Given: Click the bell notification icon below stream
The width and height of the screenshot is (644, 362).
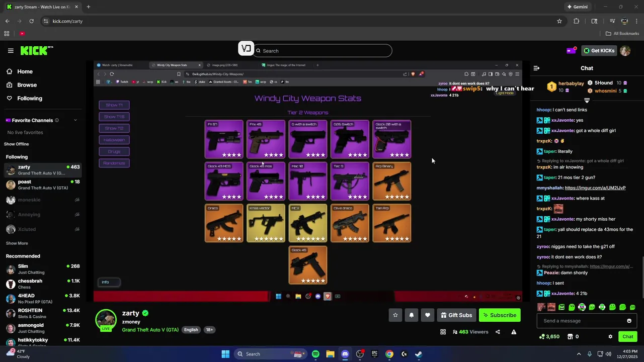Looking at the screenshot, I should tap(412, 315).
